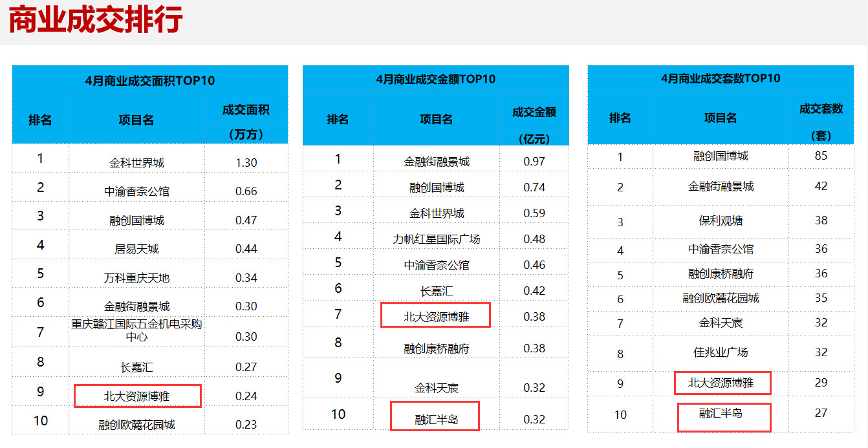Click the value 42
This screenshot has width=868, height=448.
click(821, 186)
